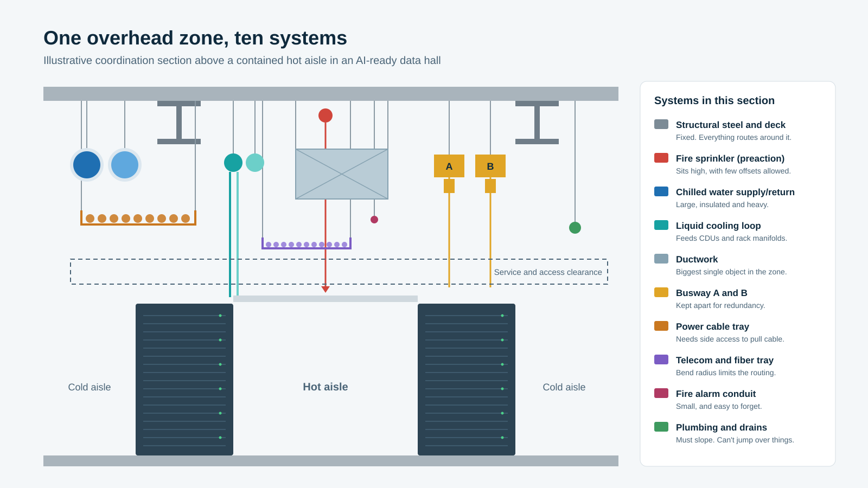Click the 'Small, and easy to forget.' text

coord(719,406)
